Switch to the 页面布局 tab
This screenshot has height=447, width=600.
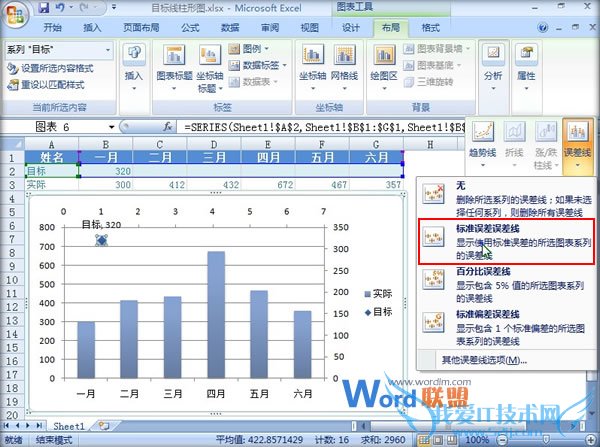click(141, 28)
